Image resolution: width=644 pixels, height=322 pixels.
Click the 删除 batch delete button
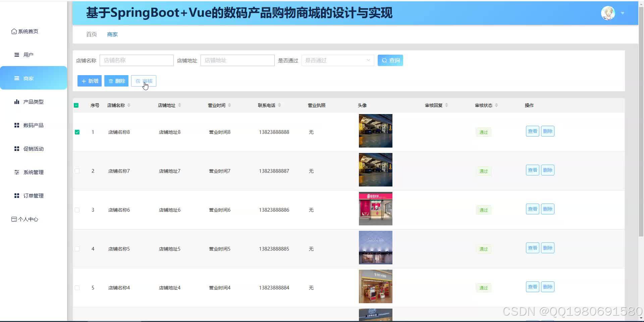(116, 81)
